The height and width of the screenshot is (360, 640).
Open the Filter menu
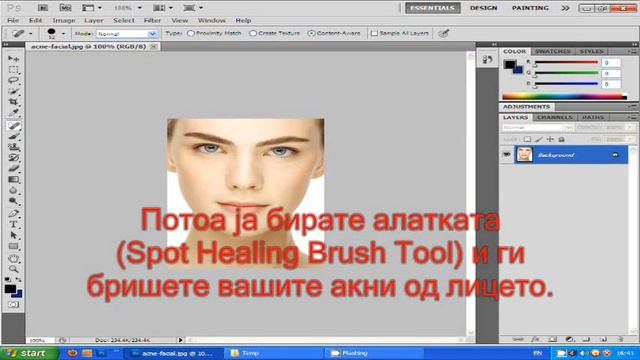coord(152,20)
